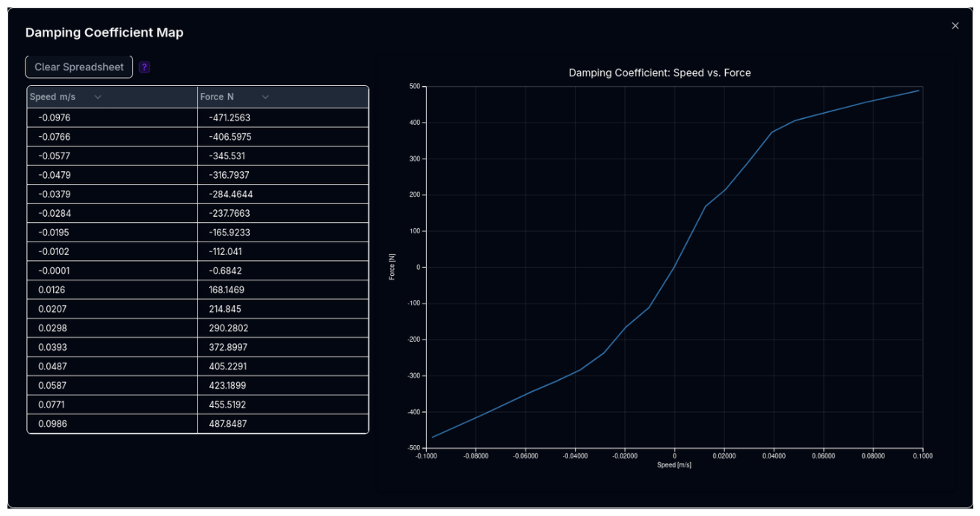Click the purple help question mark icon
Viewport: 980px width, 516px height.
pyautogui.click(x=144, y=67)
